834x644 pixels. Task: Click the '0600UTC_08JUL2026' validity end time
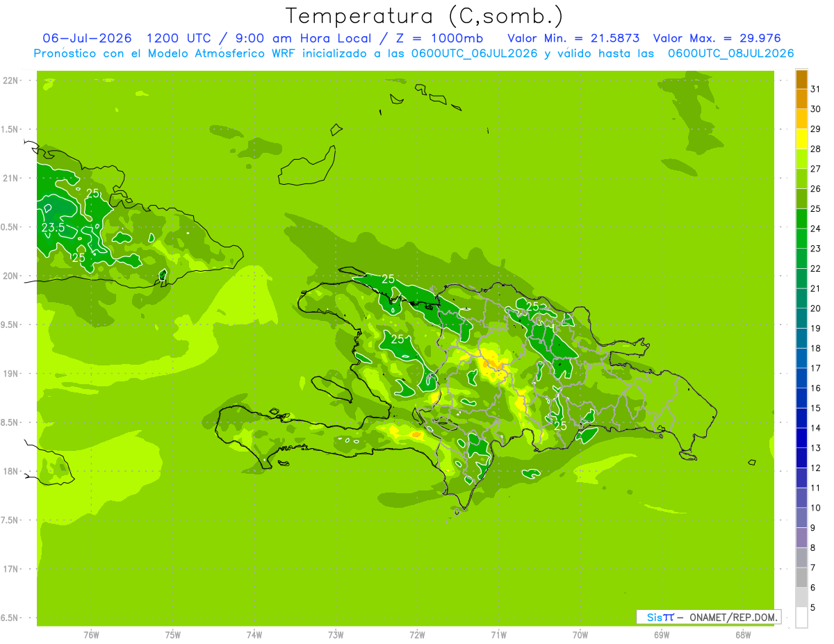(x=730, y=53)
